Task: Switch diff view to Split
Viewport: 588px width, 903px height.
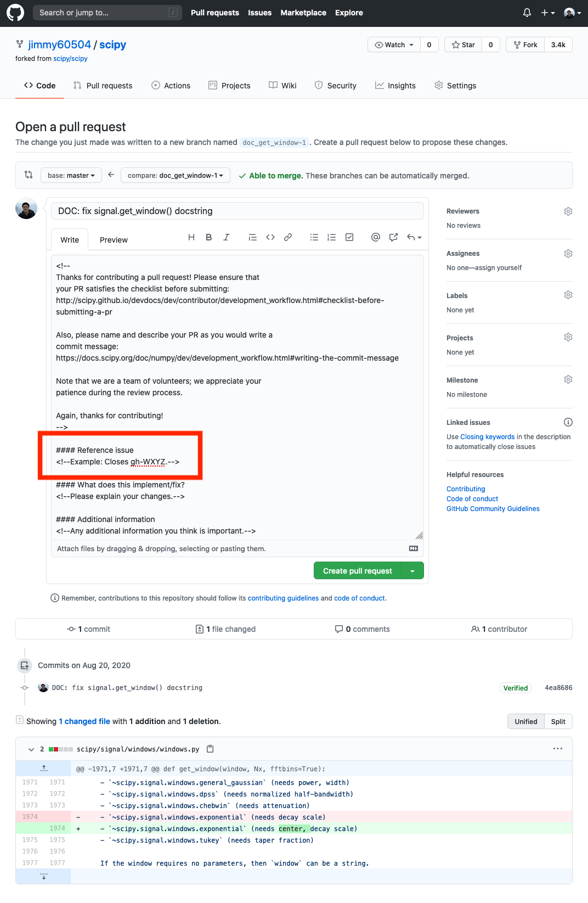Action: point(558,721)
